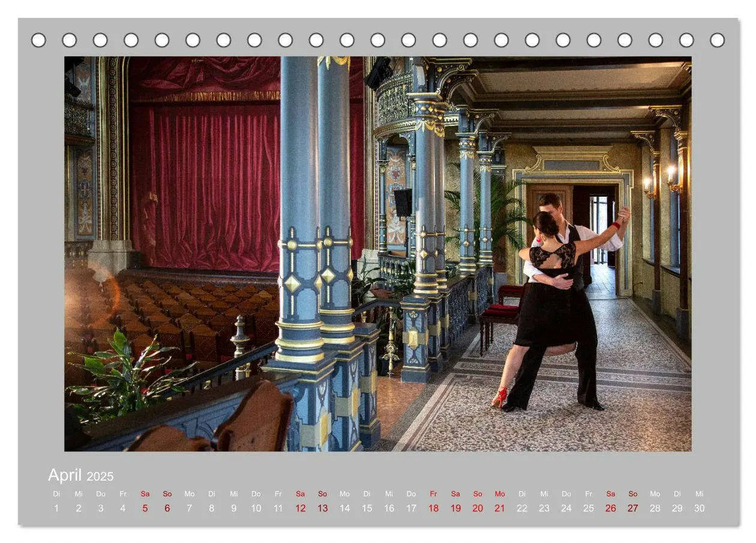Select day 2 in the calendar
Image resolution: width=756 pixels, height=543 pixels.
79,508
